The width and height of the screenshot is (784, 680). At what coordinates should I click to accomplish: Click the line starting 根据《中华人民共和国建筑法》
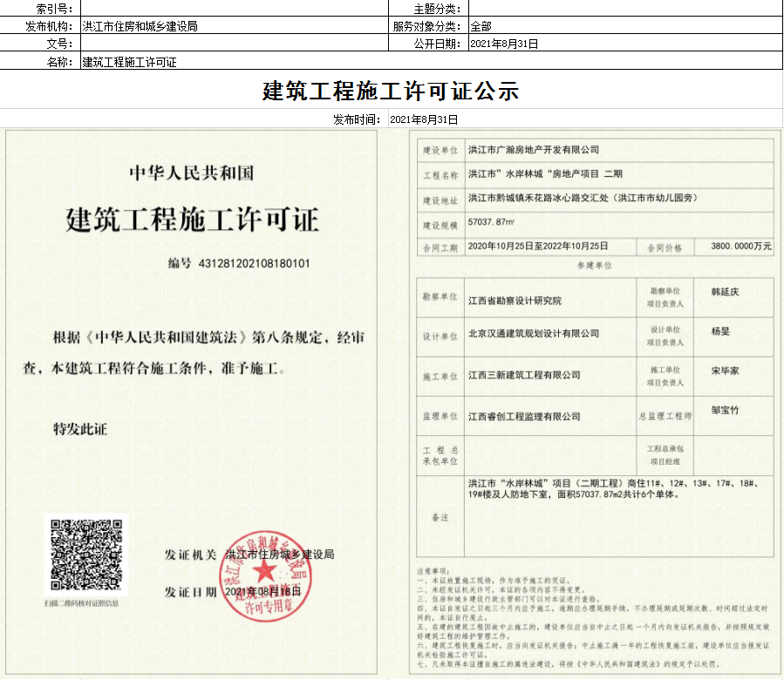(x=208, y=337)
